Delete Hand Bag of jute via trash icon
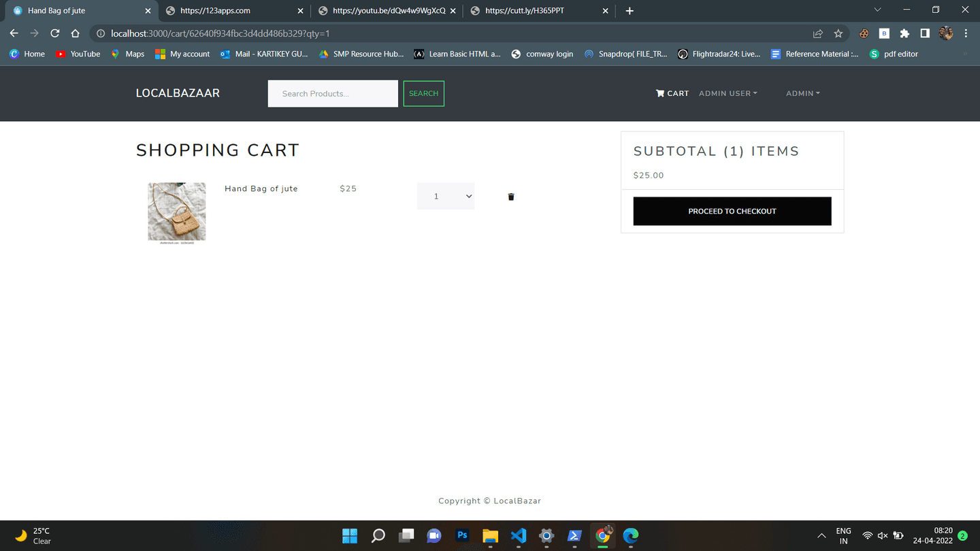Screen dimensions: 980x551 [511, 197]
